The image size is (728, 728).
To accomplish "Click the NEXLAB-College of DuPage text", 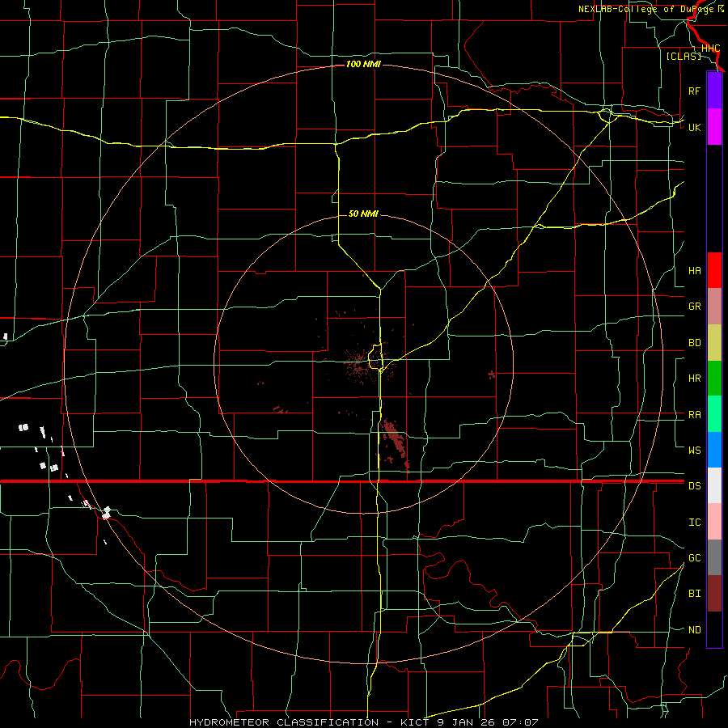I will tap(647, 9).
